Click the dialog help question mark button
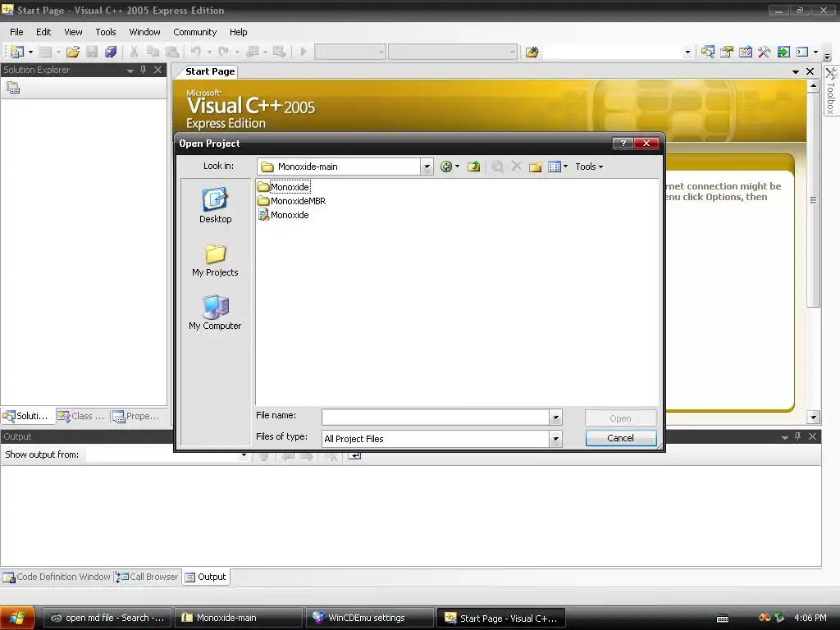This screenshot has width=840, height=630. pos(623,143)
